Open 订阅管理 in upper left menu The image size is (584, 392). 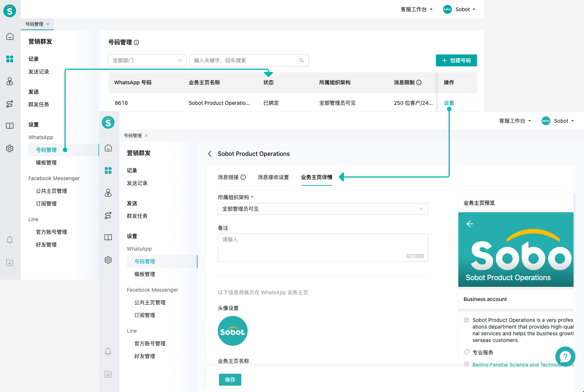coord(46,204)
